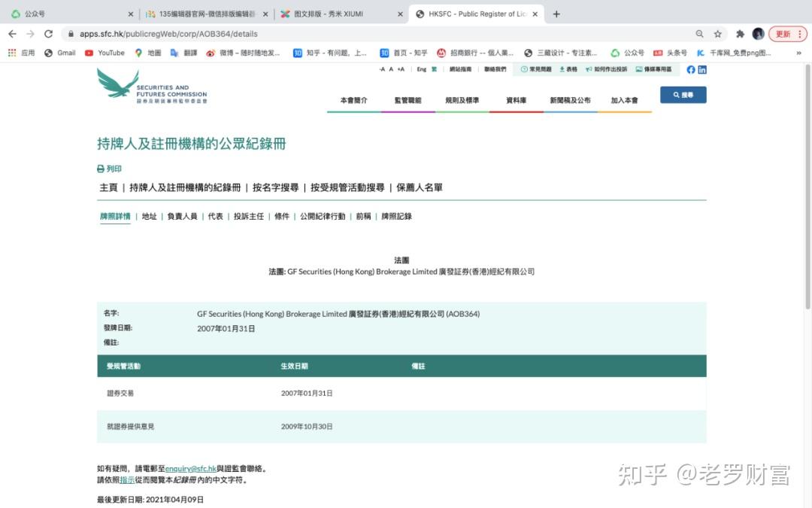Click the Securities and Futures Commission logo
Screen dimensions: 812x508
click(x=152, y=86)
